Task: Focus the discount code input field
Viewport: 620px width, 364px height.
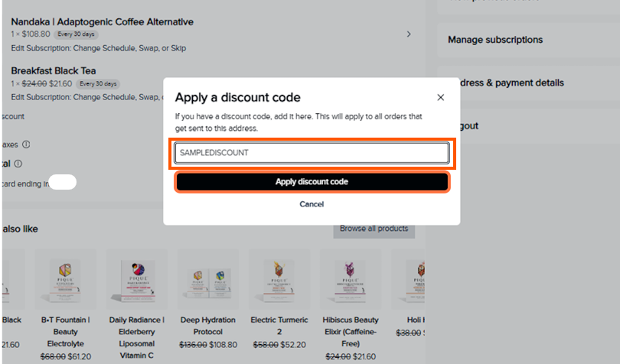Action: tap(312, 153)
